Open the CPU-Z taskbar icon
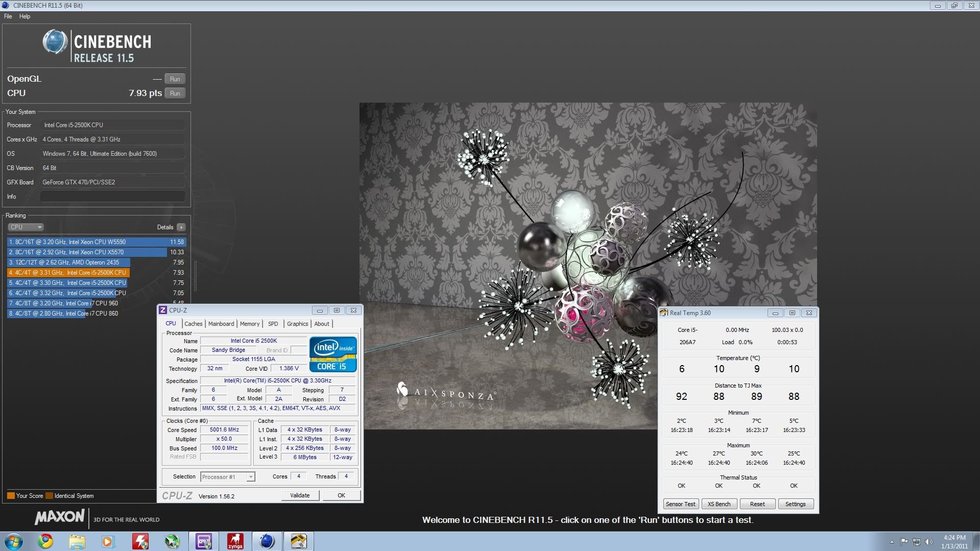This screenshot has height=551, width=980. coord(204,541)
